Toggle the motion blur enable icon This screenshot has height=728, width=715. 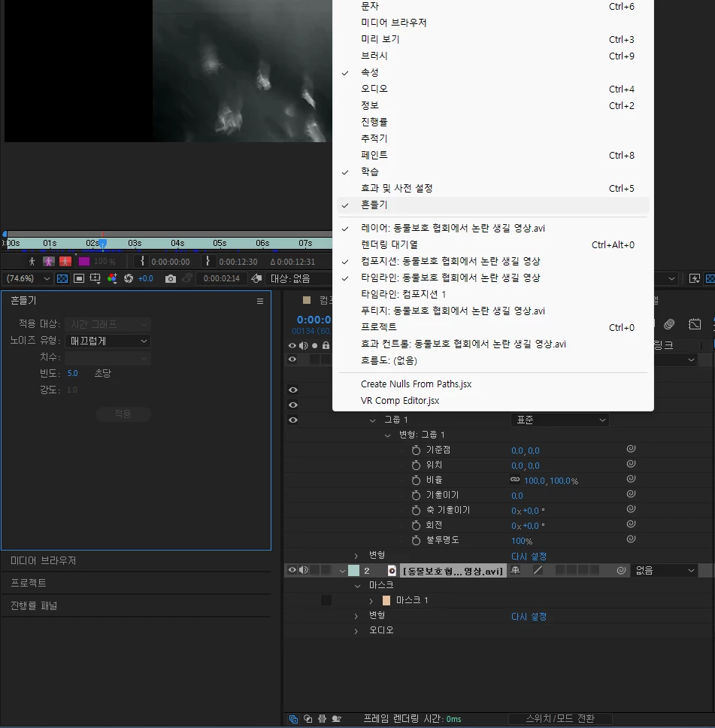pos(669,325)
